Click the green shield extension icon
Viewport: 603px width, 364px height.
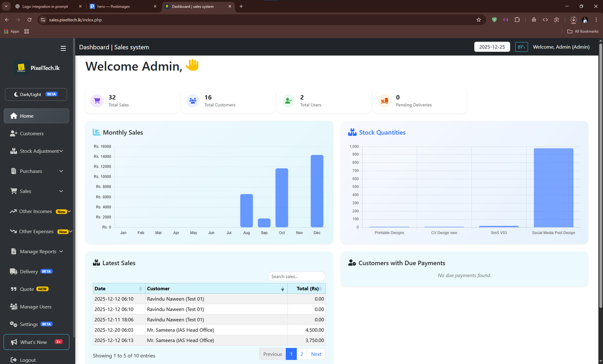[x=494, y=20]
